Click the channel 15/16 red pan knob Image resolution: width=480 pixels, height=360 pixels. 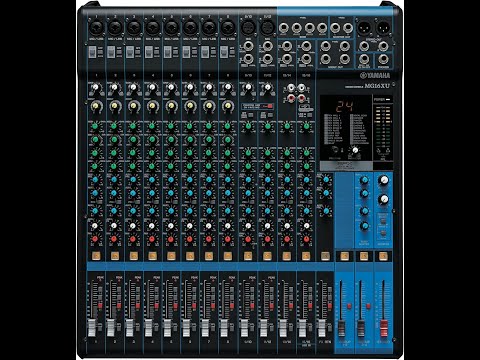[306, 239]
